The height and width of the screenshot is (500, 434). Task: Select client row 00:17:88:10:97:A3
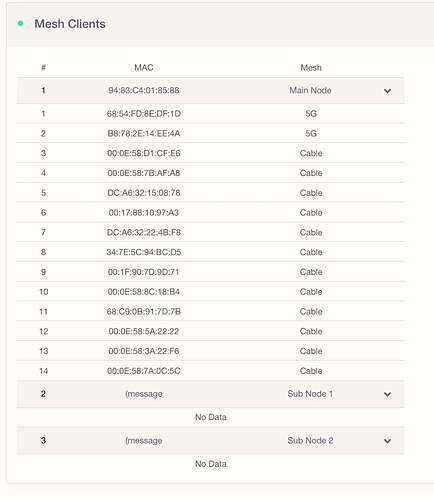tap(211, 212)
